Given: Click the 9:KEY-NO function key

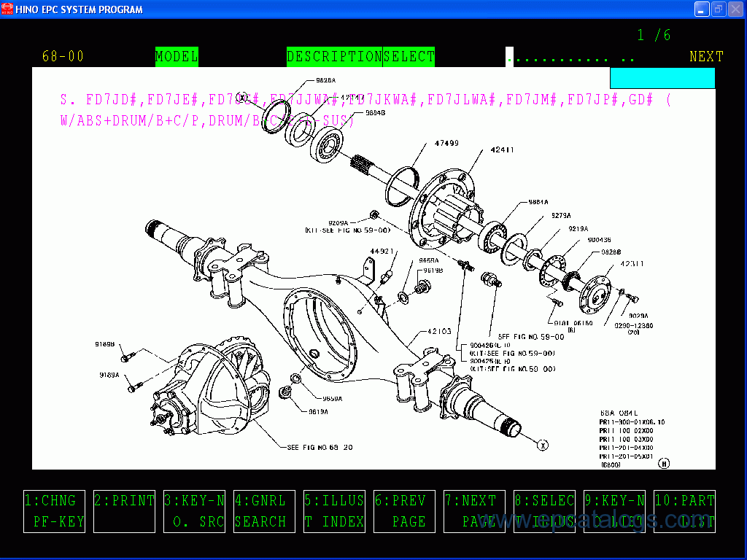Looking at the screenshot, I should pyautogui.click(x=614, y=511).
